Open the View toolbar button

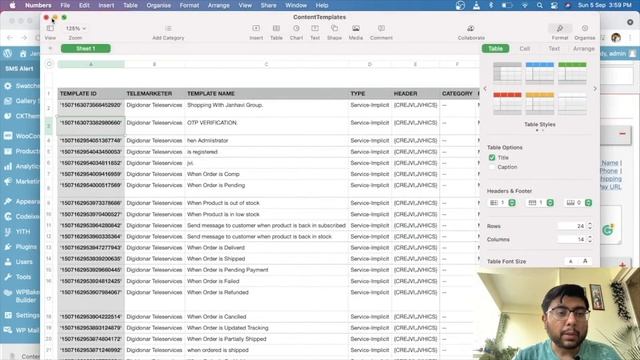coord(50,32)
